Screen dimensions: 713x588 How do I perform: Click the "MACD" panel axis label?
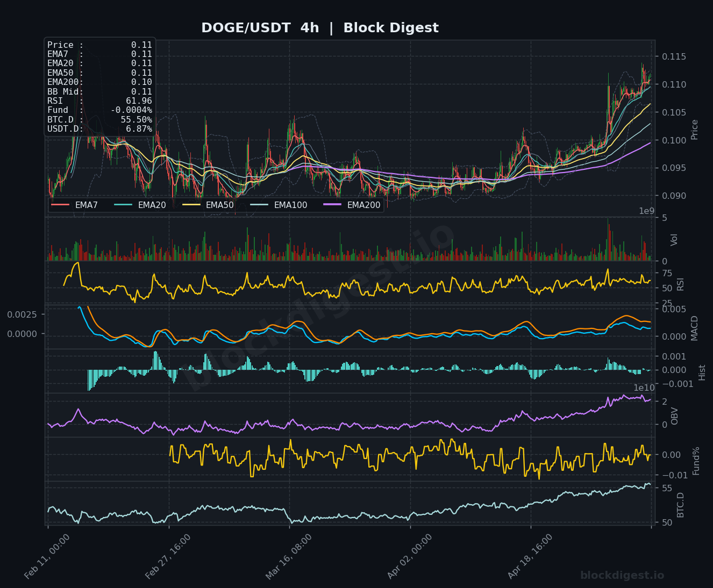click(694, 328)
